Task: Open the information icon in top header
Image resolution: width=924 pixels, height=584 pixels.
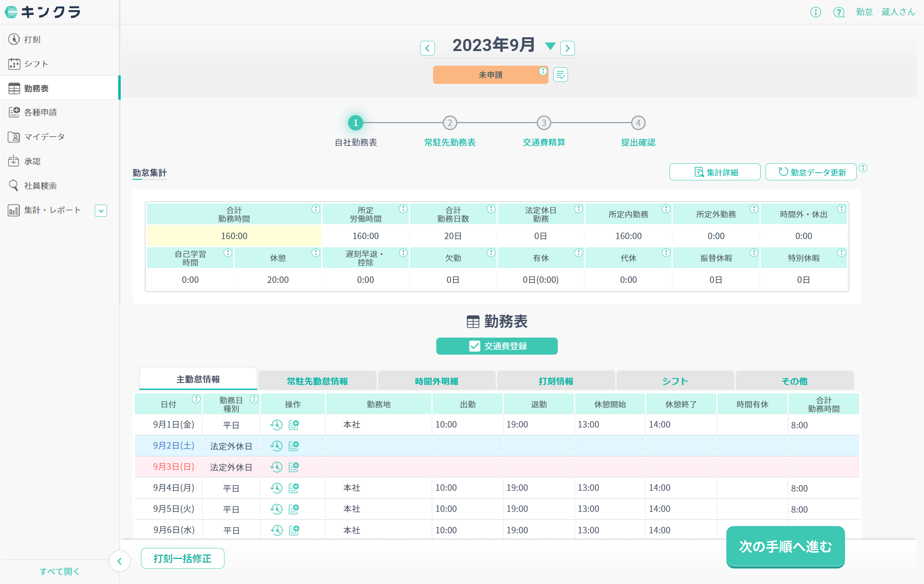Action: point(816,12)
